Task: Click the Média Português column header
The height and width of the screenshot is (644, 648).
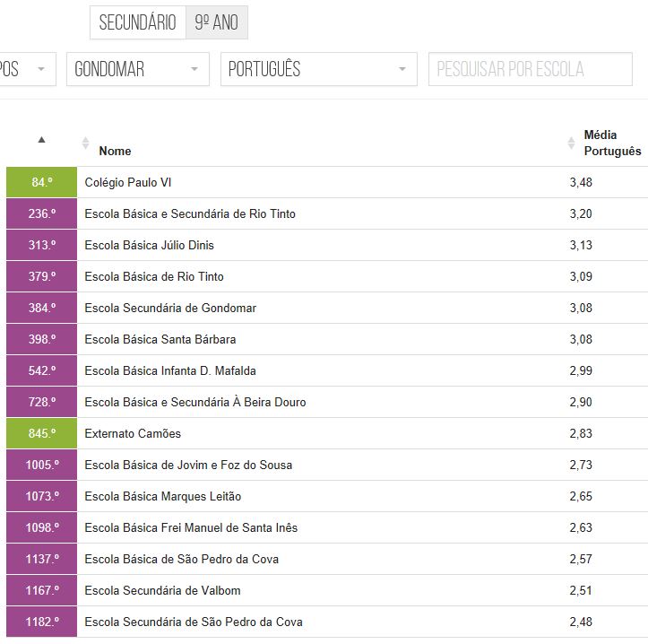Action: pyautogui.click(x=612, y=144)
